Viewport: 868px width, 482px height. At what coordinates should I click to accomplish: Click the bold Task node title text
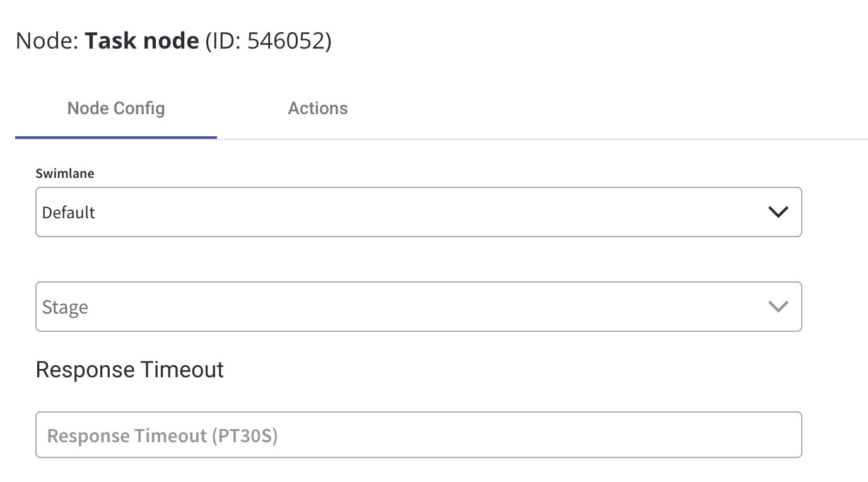pyautogui.click(x=142, y=41)
